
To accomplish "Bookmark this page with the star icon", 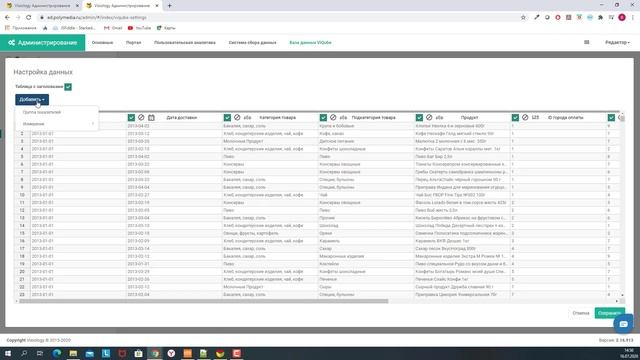I will click(x=523, y=18).
